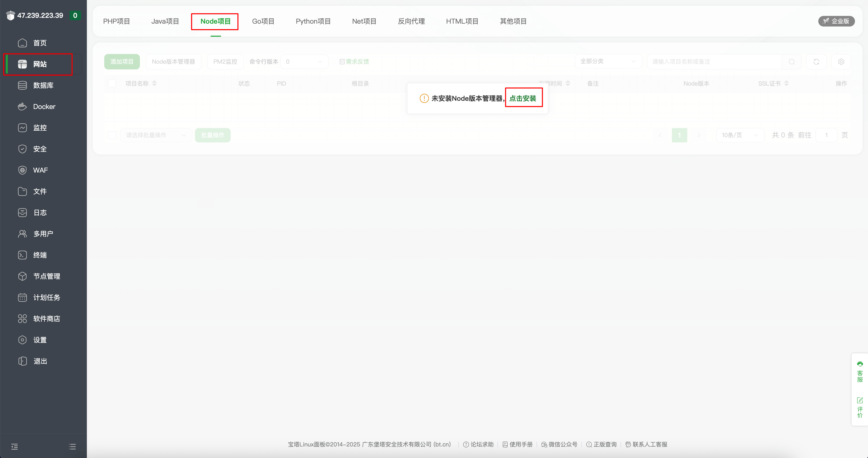The image size is (868, 458).
Task: Click the table settings gear icon
Action: (841, 62)
